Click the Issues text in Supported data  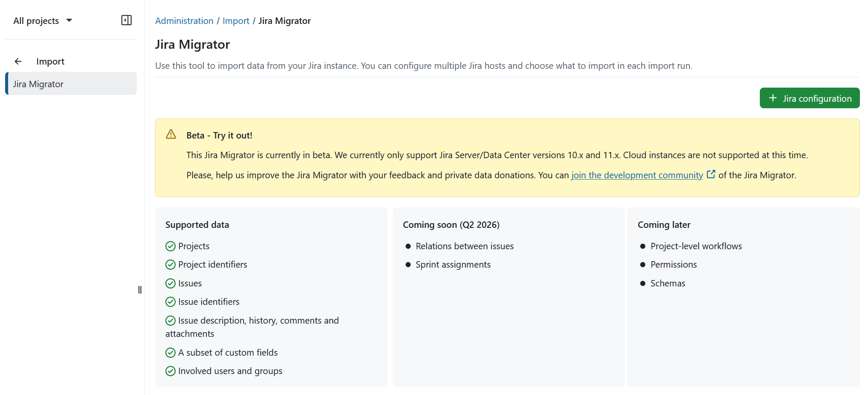point(190,283)
